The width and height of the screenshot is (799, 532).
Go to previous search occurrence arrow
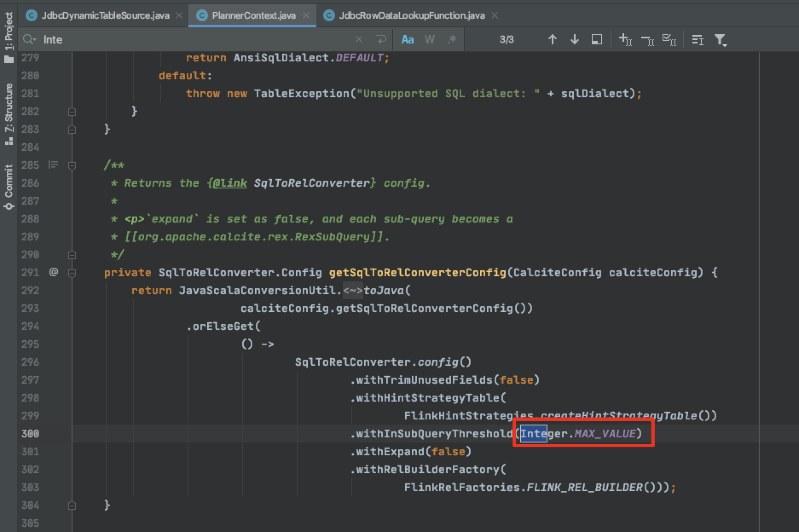coord(552,40)
